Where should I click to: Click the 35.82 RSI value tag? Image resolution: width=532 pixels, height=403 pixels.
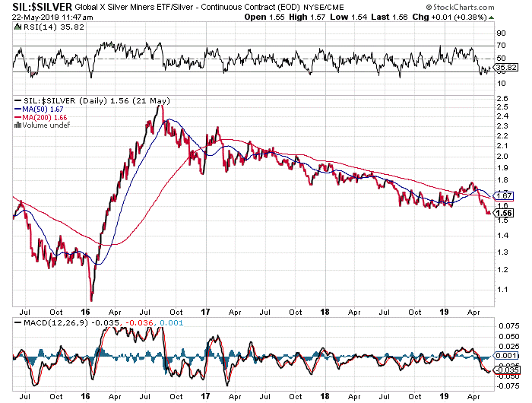point(504,68)
